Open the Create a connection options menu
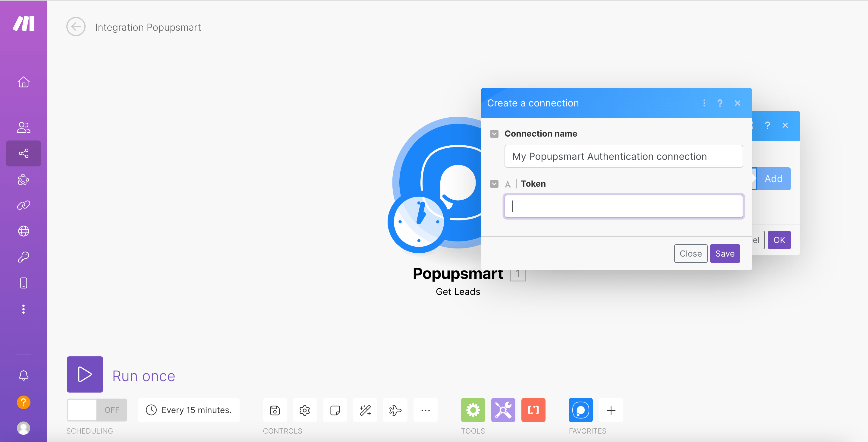This screenshot has height=442, width=868. [704, 103]
